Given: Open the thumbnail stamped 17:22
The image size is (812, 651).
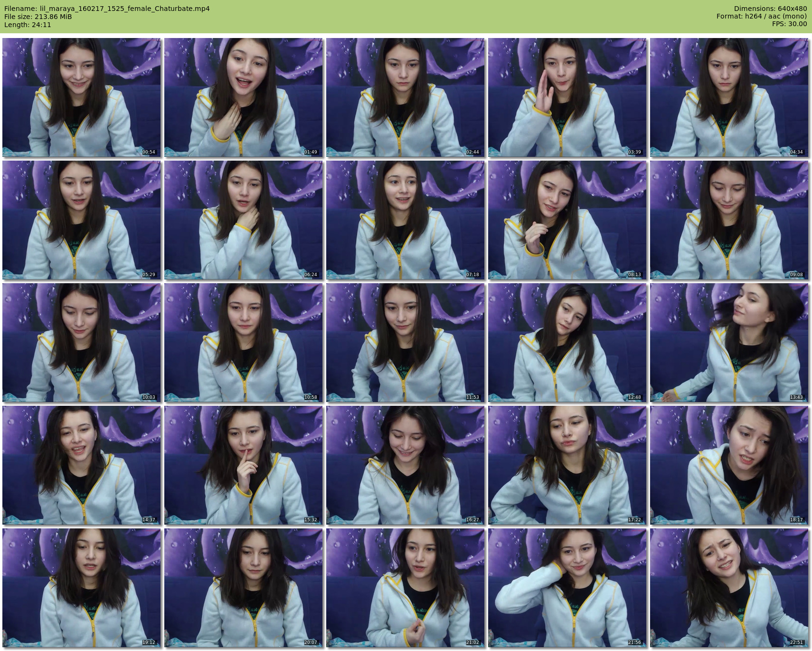Looking at the screenshot, I should (x=567, y=465).
